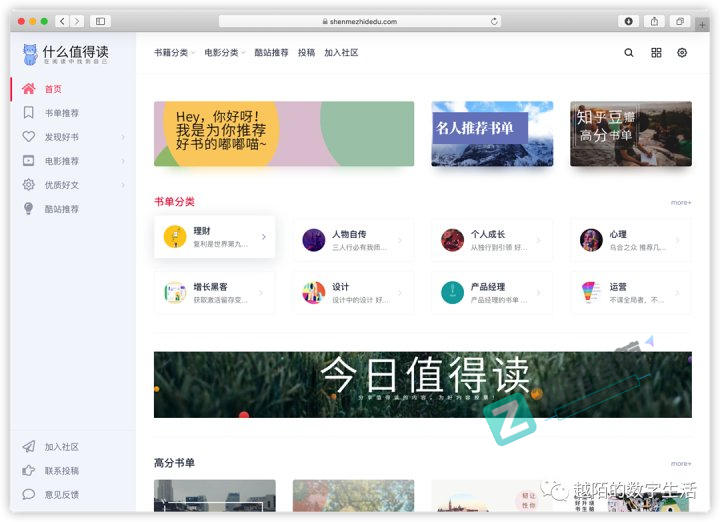Click the speech bubble icon beside 意见反馈
The width and height of the screenshot is (720, 522).
click(x=28, y=494)
